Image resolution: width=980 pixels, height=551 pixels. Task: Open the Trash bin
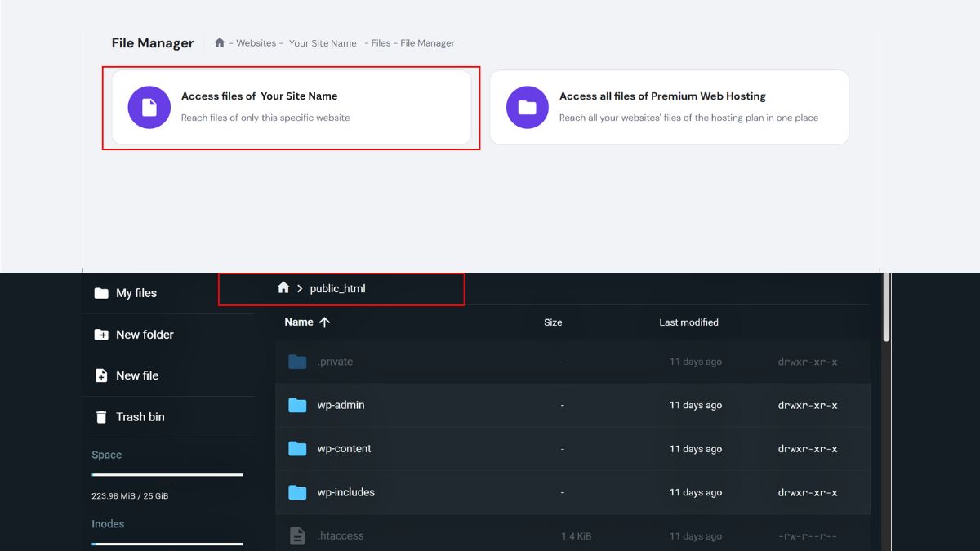click(100, 416)
